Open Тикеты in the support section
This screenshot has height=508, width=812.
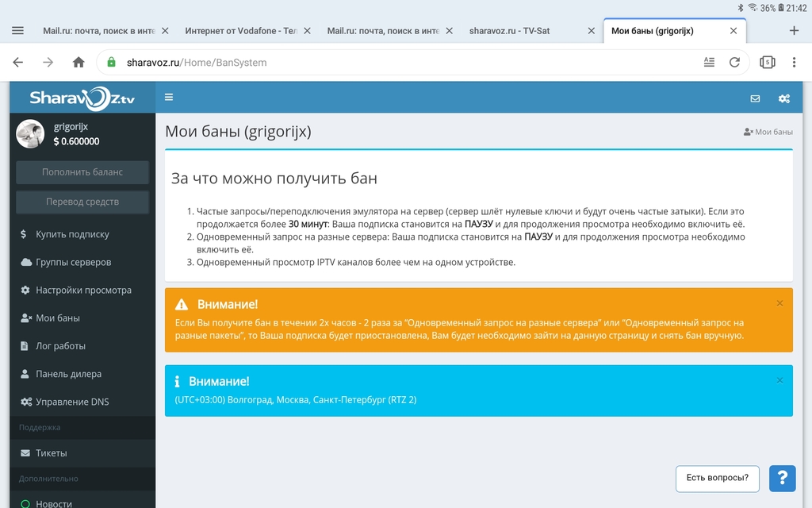(82, 453)
